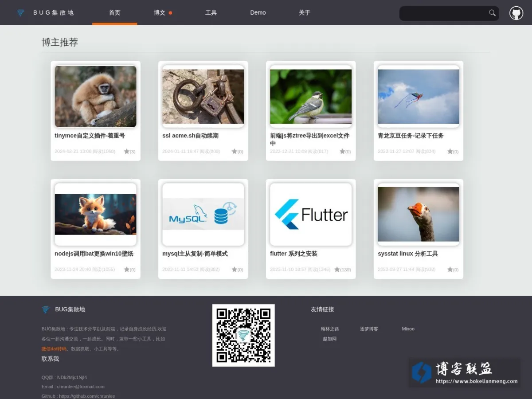Click the 2024-02-21 13:06 阅读(1068) text
The width and height of the screenshot is (532, 399).
coord(85,152)
